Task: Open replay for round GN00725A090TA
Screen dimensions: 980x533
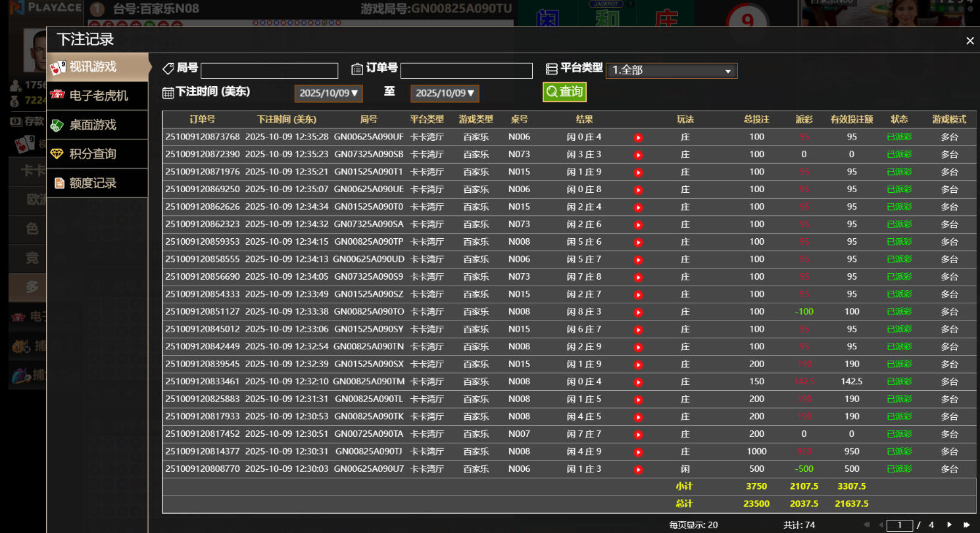Action: 638,435
